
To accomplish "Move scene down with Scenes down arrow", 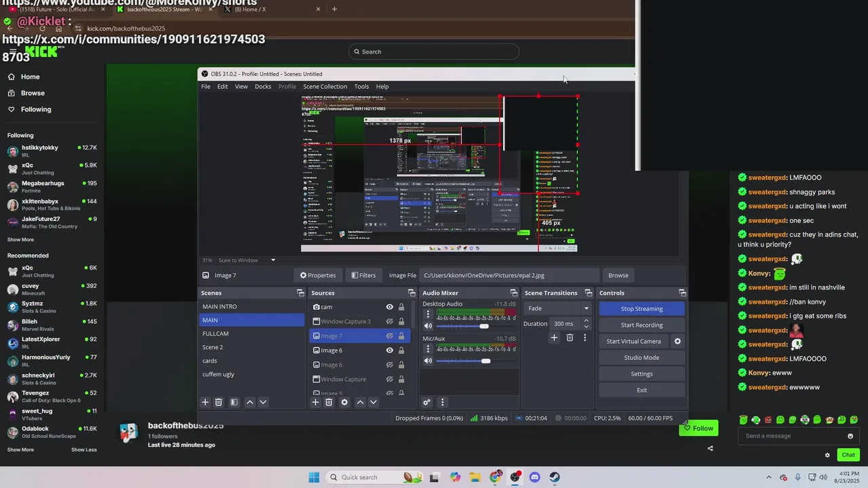I will pyautogui.click(x=263, y=402).
